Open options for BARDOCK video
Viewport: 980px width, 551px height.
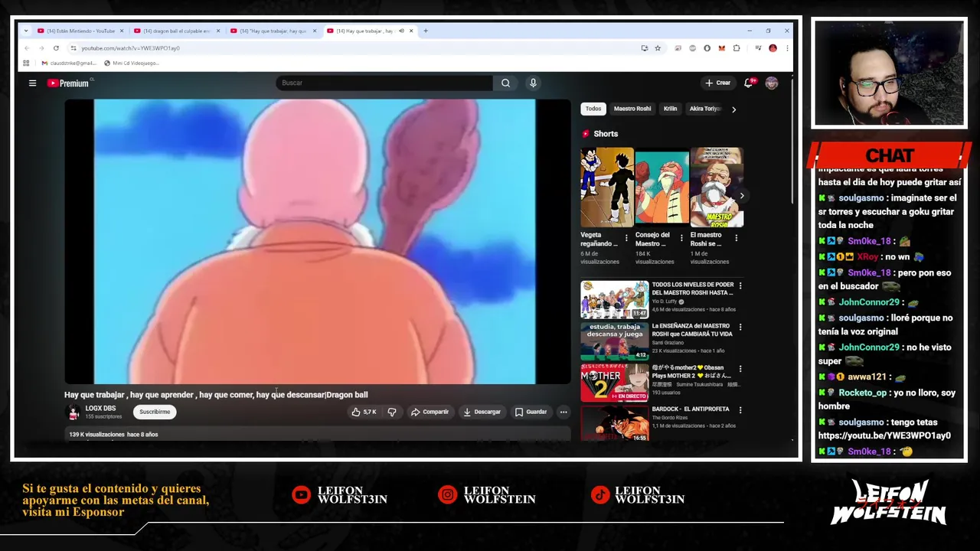click(740, 410)
